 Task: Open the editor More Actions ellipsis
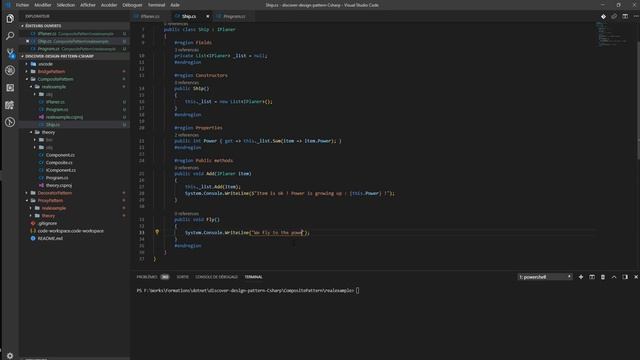(636, 16)
